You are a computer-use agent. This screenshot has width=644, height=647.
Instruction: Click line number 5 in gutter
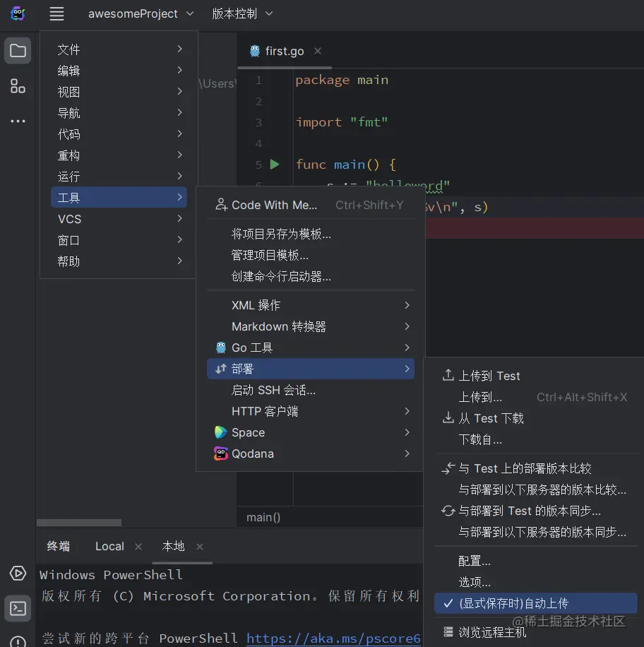click(258, 165)
